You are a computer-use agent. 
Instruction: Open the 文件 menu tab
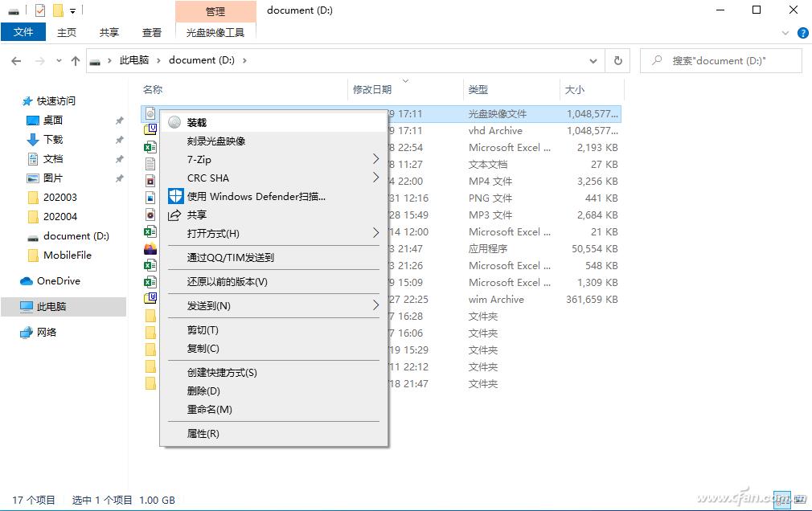[24, 32]
